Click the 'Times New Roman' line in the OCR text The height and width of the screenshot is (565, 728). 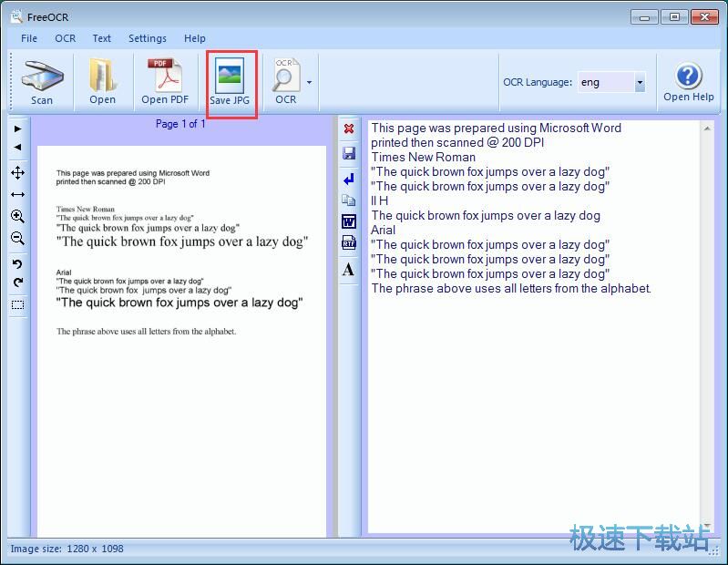pyautogui.click(x=423, y=157)
